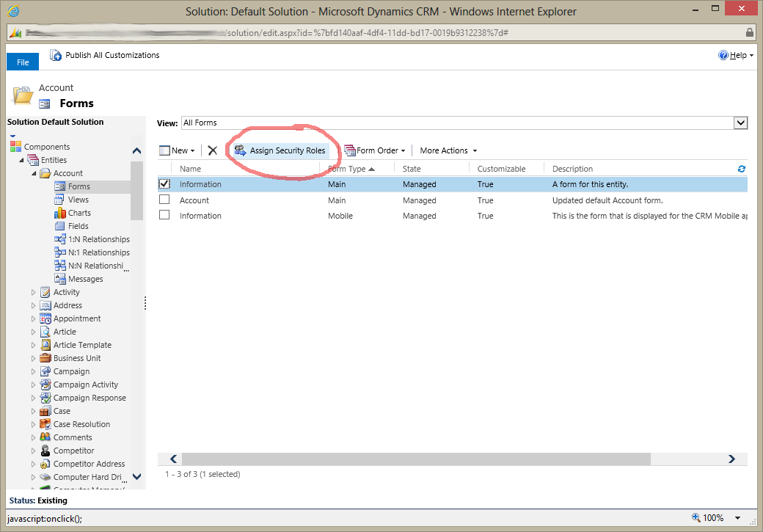Open the Account form name link

tap(194, 200)
